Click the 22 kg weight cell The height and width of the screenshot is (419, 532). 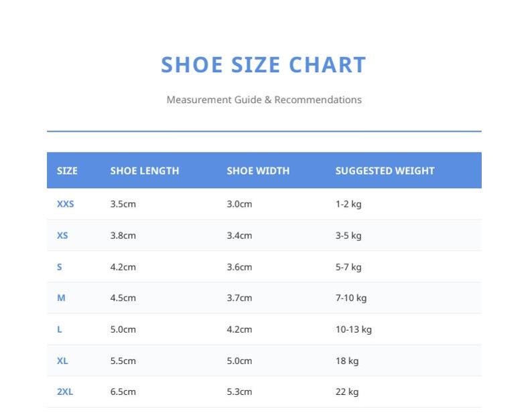click(347, 392)
